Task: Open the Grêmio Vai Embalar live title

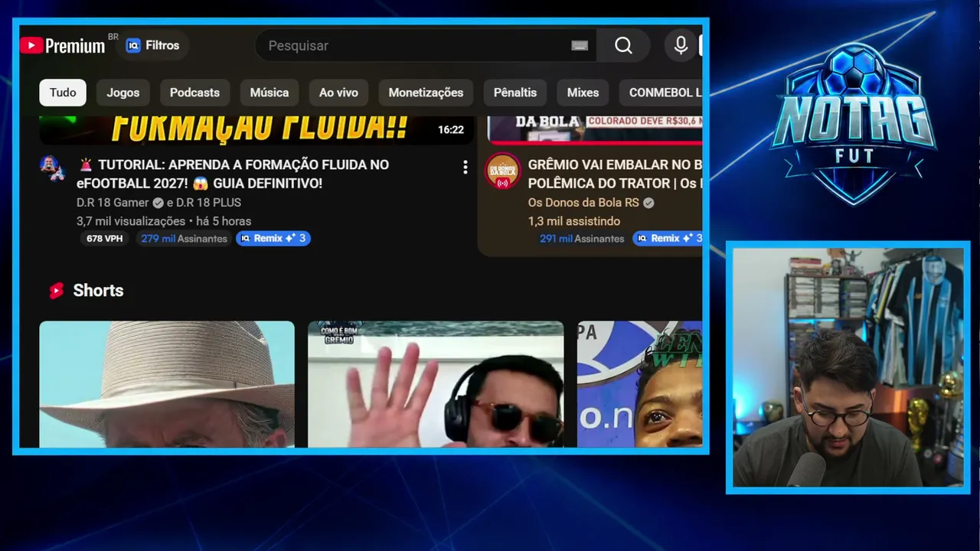Action: click(615, 174)
